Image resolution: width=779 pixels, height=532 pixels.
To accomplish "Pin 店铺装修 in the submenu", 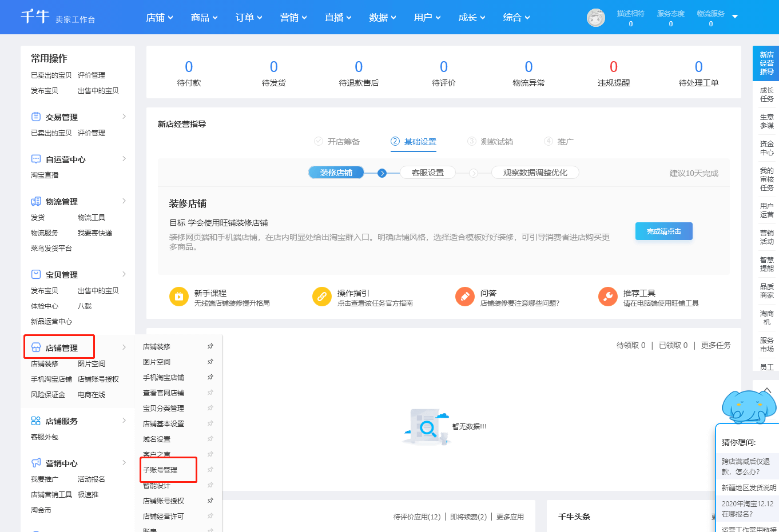I will pos(210,346).
